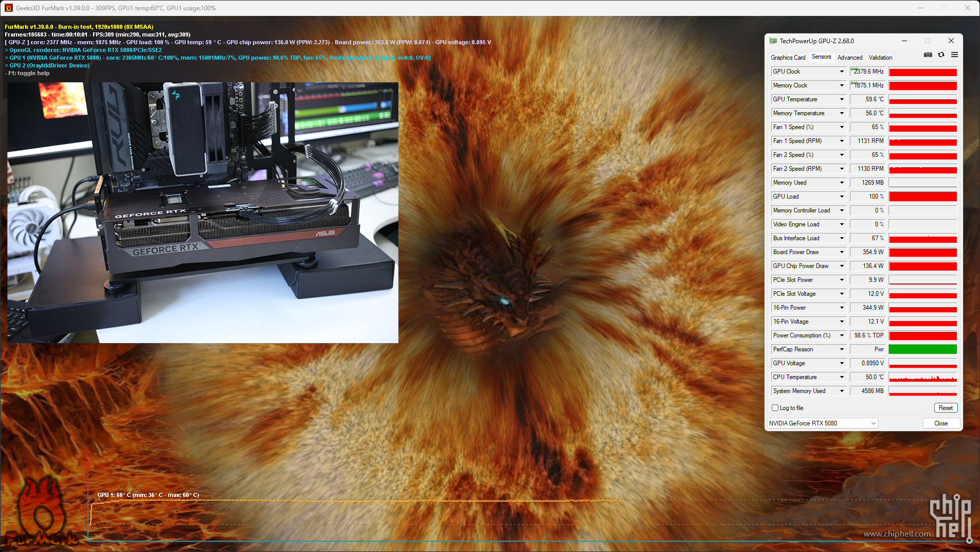Click the 16-Pin Power value 344.9 W
Viewport: 980px width, 552px height.
click(867, 308)
